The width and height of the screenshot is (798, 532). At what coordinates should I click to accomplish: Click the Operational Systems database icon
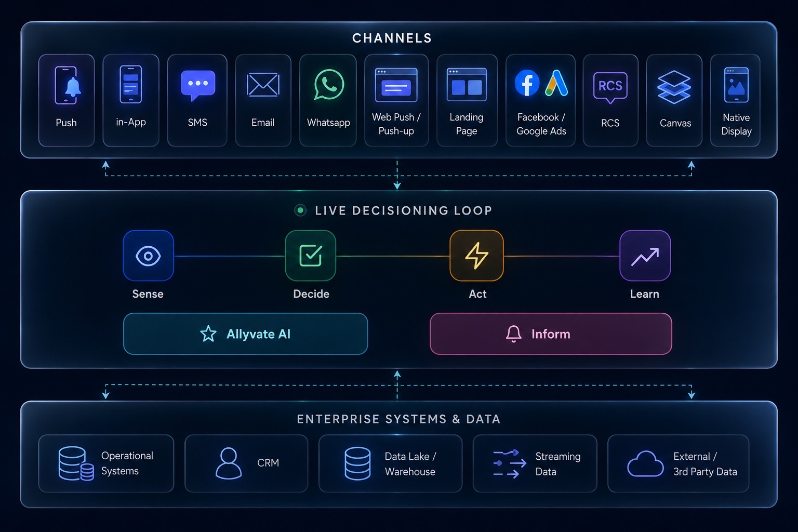pyautogui.click(x=76, y=463)
